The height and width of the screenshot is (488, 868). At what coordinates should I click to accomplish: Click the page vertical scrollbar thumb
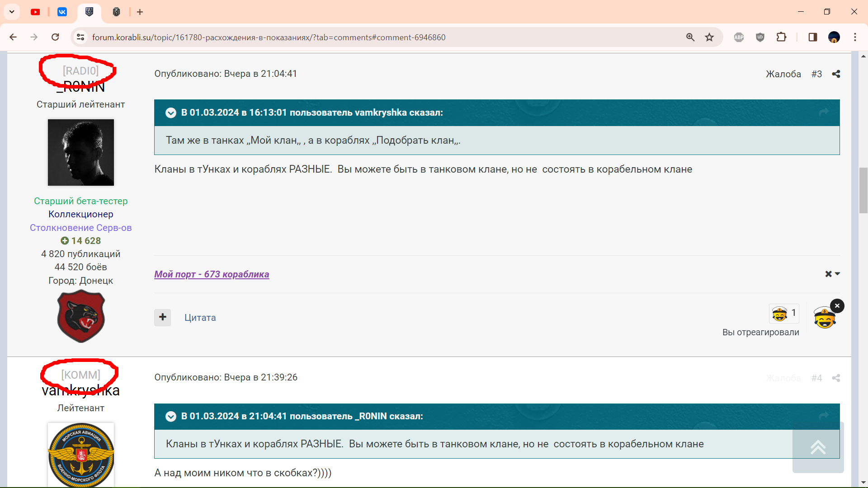click(863, 190)
